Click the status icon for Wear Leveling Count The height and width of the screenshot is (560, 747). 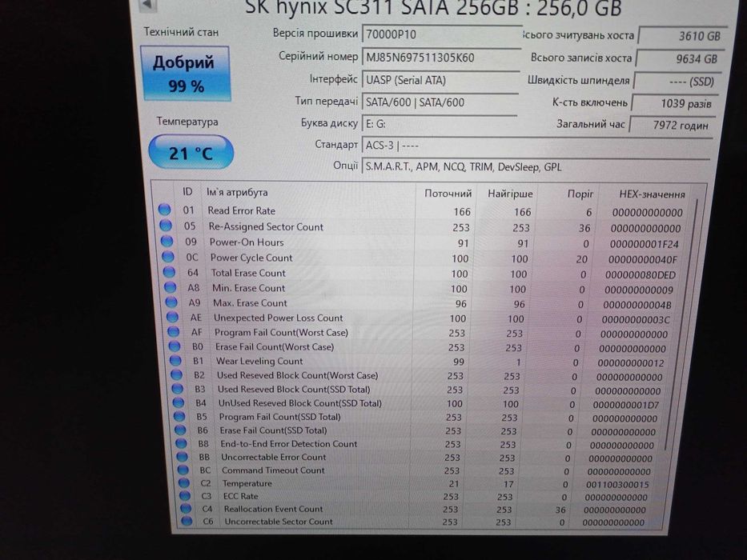click(175, 360)
